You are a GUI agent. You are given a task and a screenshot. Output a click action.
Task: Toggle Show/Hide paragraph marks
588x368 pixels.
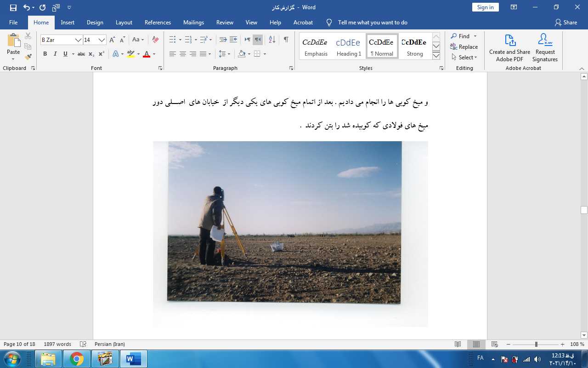coord(286,40)
